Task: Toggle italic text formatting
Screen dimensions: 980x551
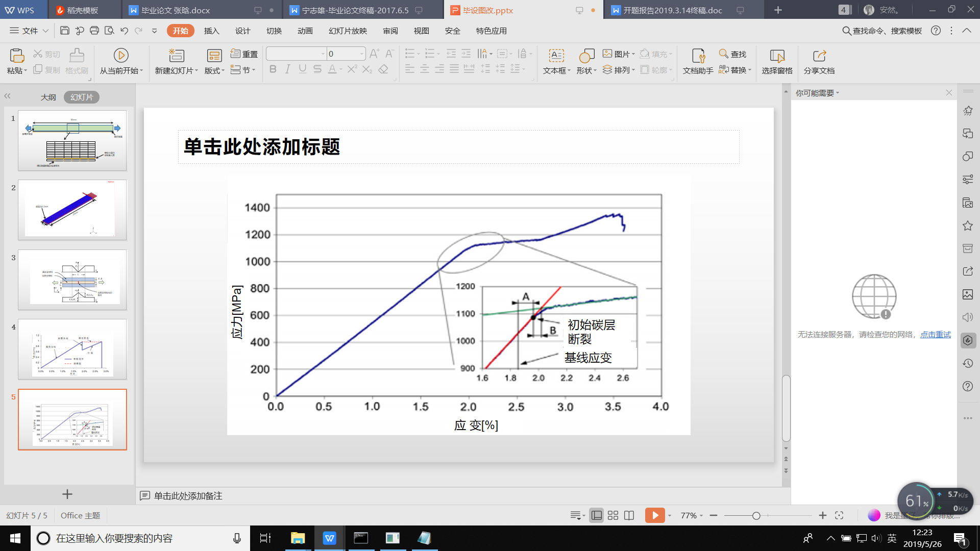Action: point(288,69)
